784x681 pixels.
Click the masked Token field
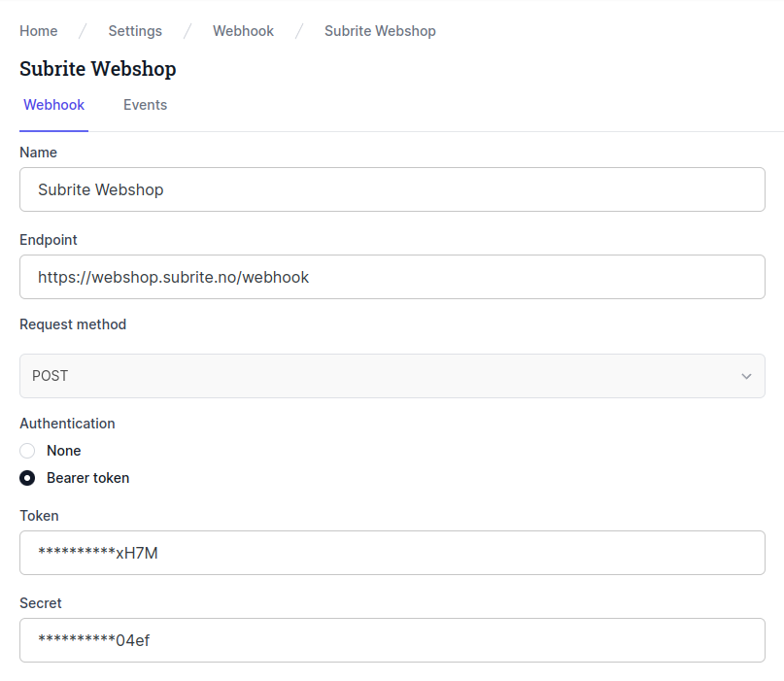[392, 553]
